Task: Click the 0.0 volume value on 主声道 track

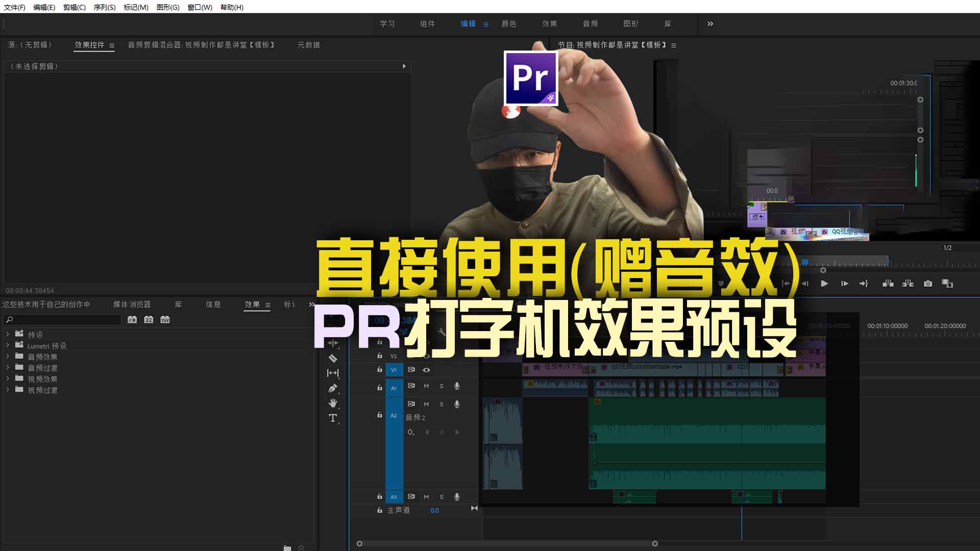Action: click(x=434, y=510)
